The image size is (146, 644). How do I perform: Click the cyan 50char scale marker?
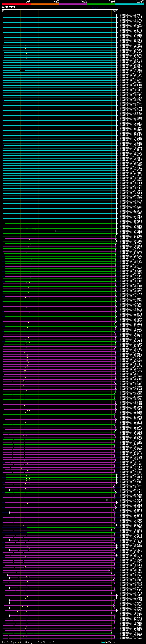(104, 642)
